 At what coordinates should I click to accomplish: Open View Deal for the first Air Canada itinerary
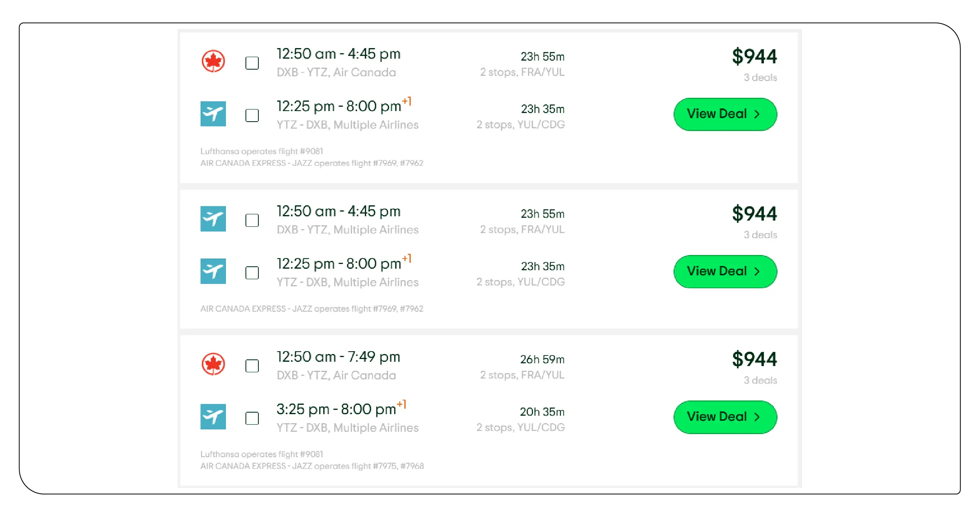click(x=725, y=114)
